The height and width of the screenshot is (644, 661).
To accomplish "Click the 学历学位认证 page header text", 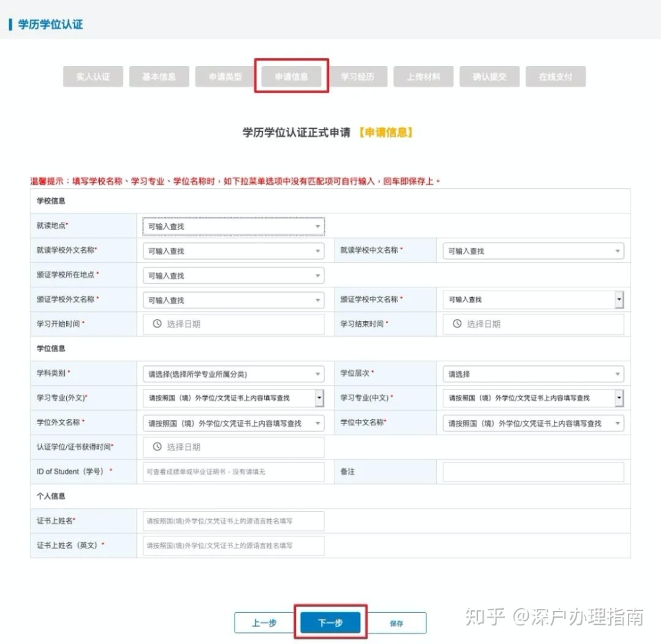I will [x=50, y=24].
